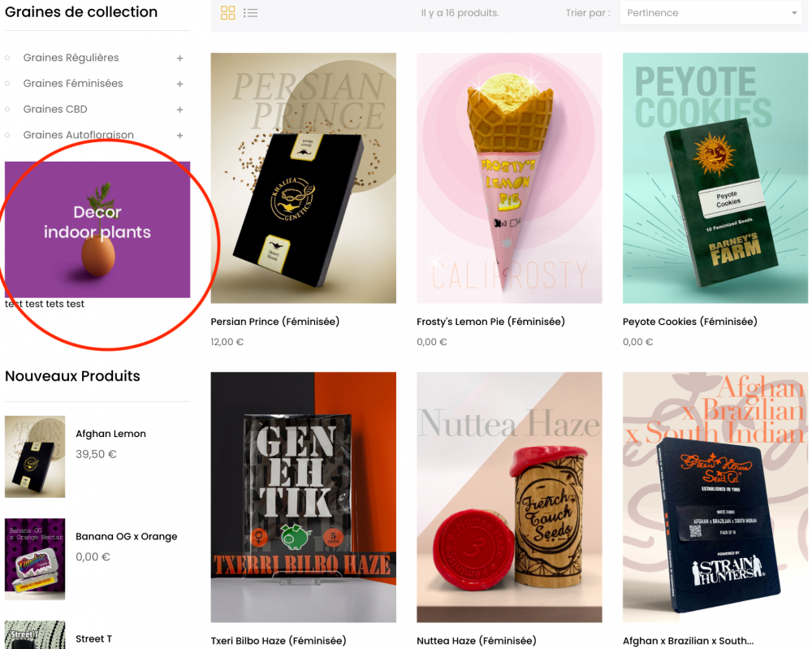Open Nuttea Haze product image
The height and width of the screenshot is (649, 812).
tap(509, 497)
